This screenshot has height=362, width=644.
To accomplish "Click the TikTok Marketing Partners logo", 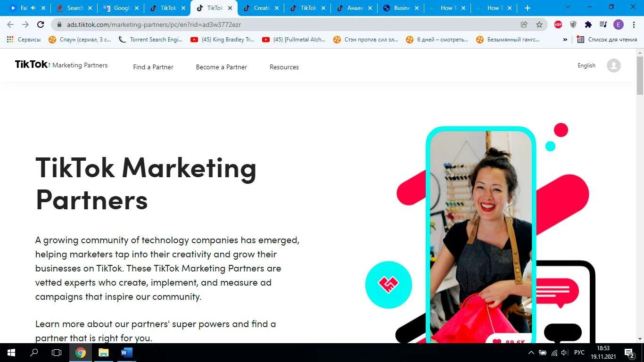I will click(61, 65).
